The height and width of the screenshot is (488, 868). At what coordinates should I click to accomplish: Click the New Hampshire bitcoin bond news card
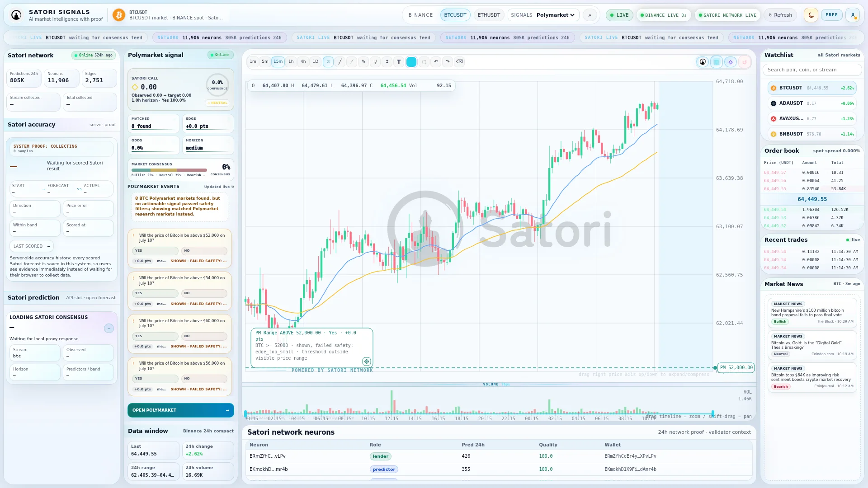click(812, 313)
